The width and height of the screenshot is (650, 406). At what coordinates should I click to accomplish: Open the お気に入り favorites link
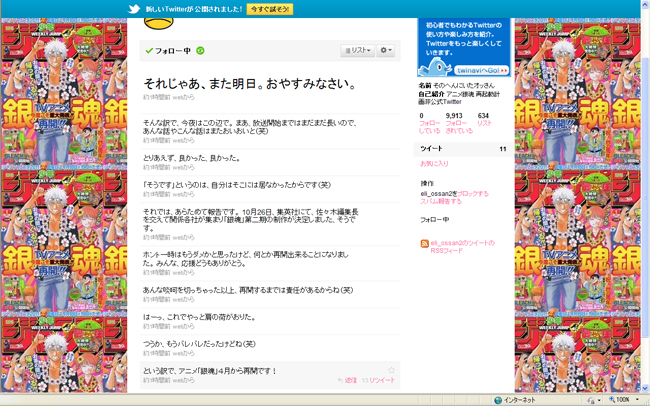(434, 164)
